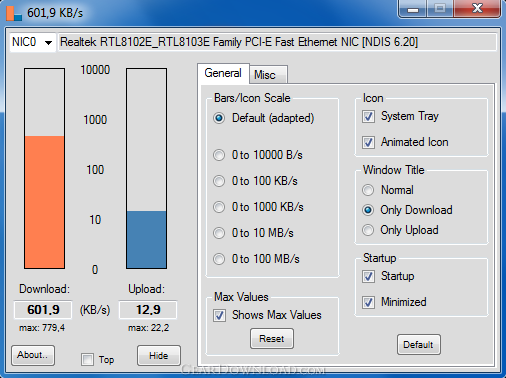The width and height of the screenshot is (506, 378).
Task: Click the Reset max values button
Action: click(x=272, y=339)
